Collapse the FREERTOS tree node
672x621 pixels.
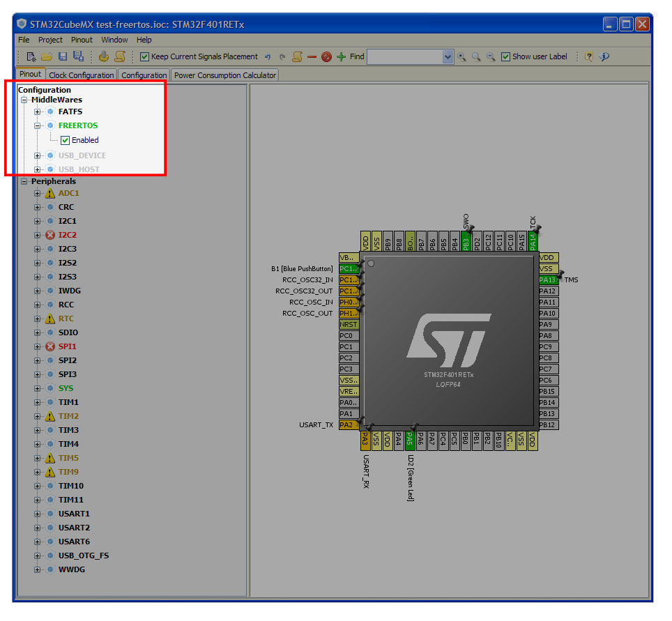coord(37,125)
